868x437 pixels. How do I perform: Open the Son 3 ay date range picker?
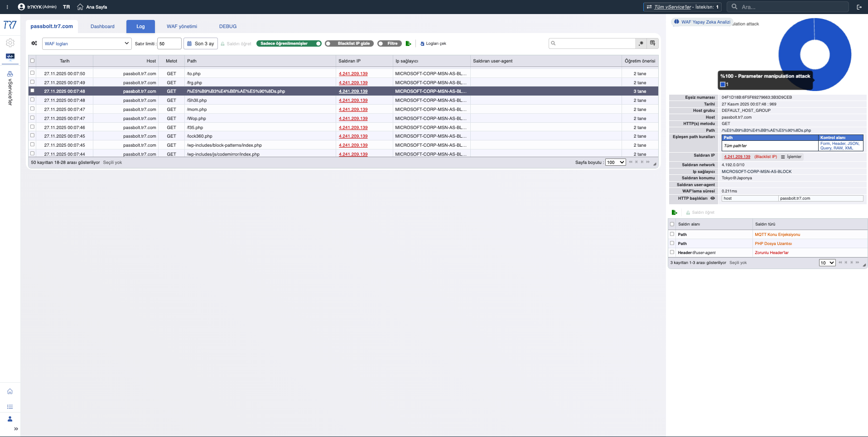[201, 43]
